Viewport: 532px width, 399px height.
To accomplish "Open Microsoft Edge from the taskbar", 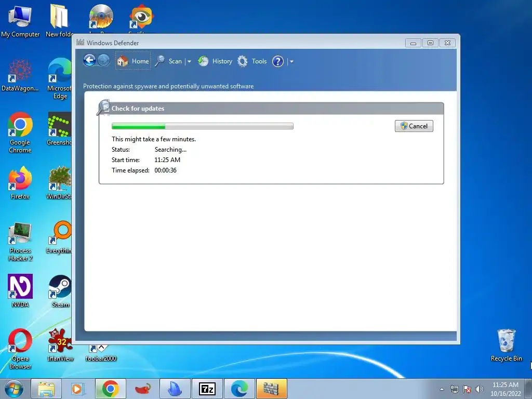I will pyautogui.click(x=239, y=389).
